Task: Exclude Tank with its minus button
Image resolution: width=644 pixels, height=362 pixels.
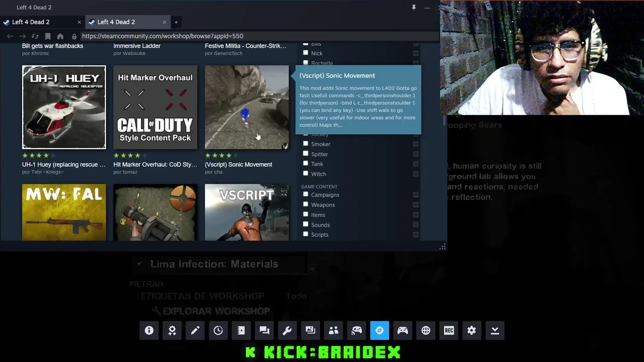Action: tap(416, 164)
